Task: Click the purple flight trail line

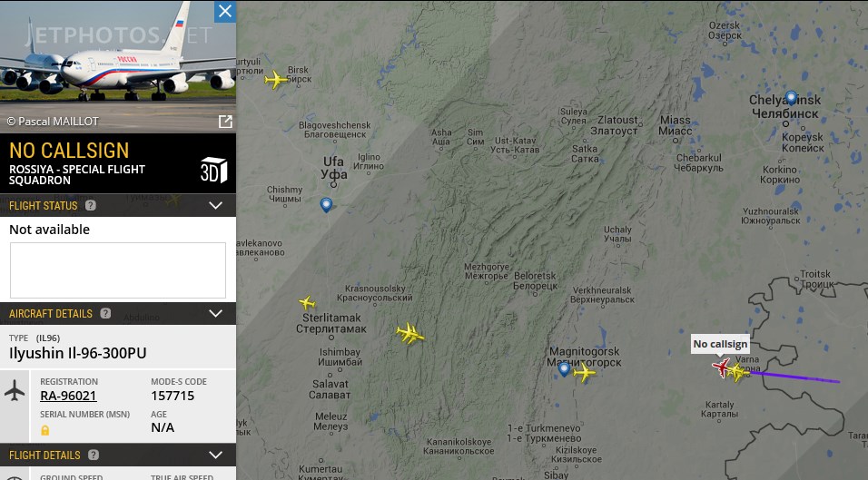Action: pos(795,377)
